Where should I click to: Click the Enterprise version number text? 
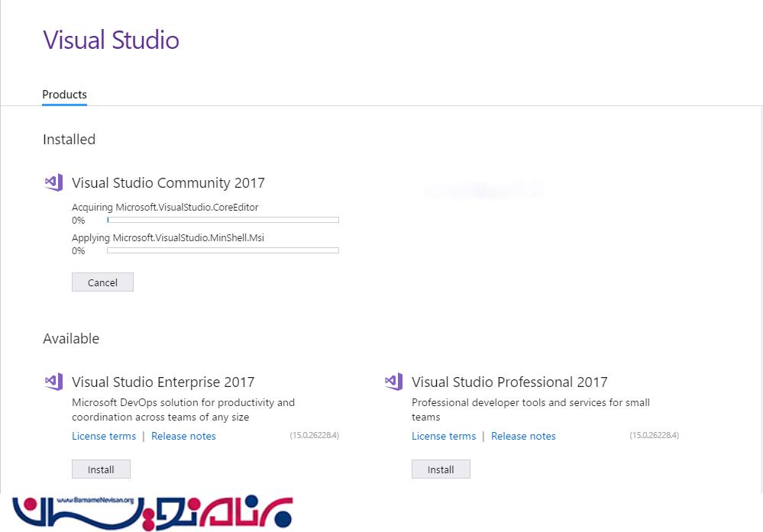pos(314,435)
